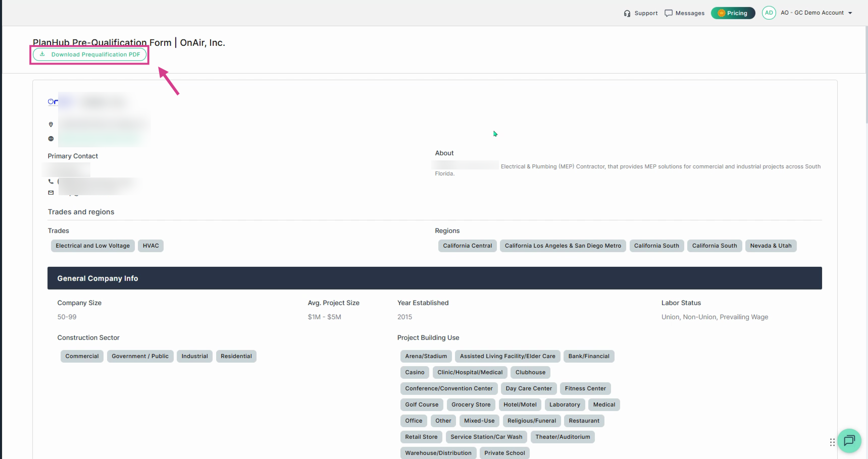Click the Religious/Funeral tag
Viewport: 868px width, 459px height.
(x=532, y=421)
